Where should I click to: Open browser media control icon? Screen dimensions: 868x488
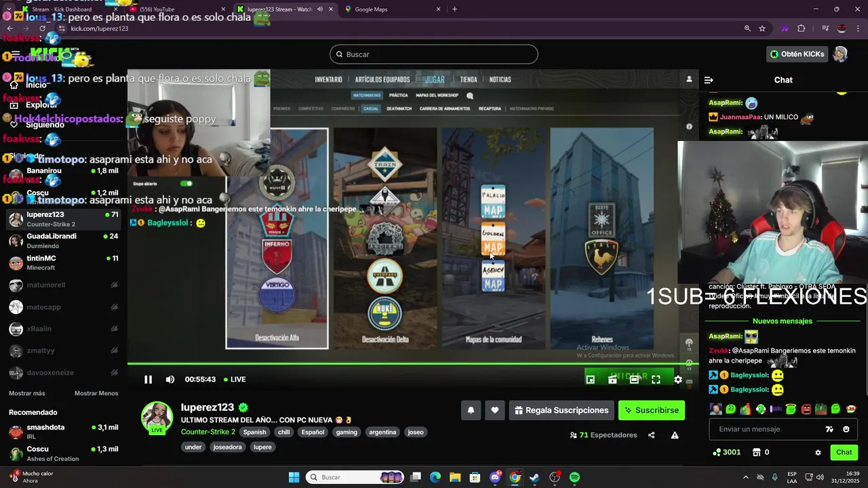click(825, 28)
